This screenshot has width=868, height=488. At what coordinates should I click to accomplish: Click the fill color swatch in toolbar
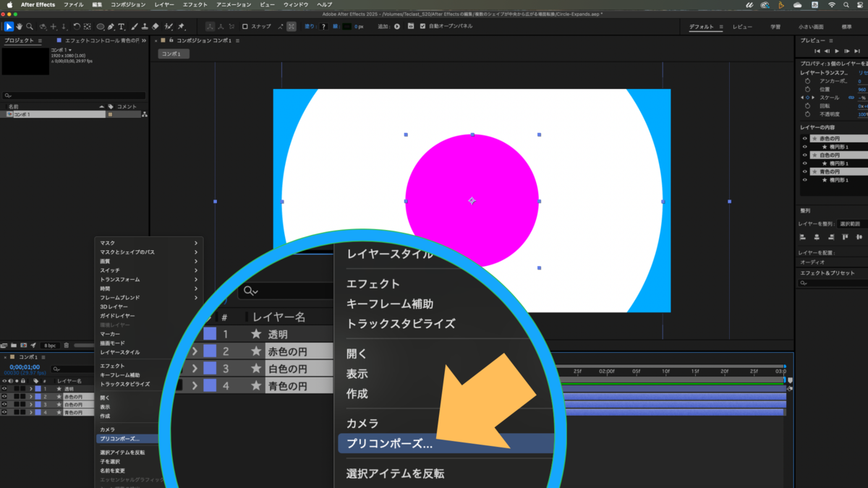[x=323, y=27]
